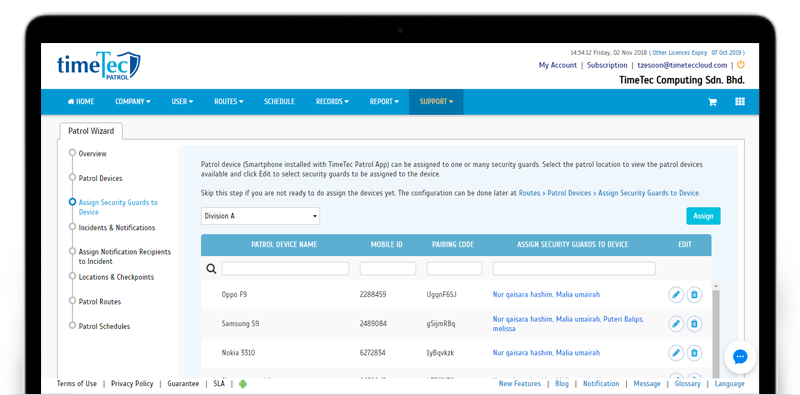Click guards list for Oppo F9

click(546, 294)
